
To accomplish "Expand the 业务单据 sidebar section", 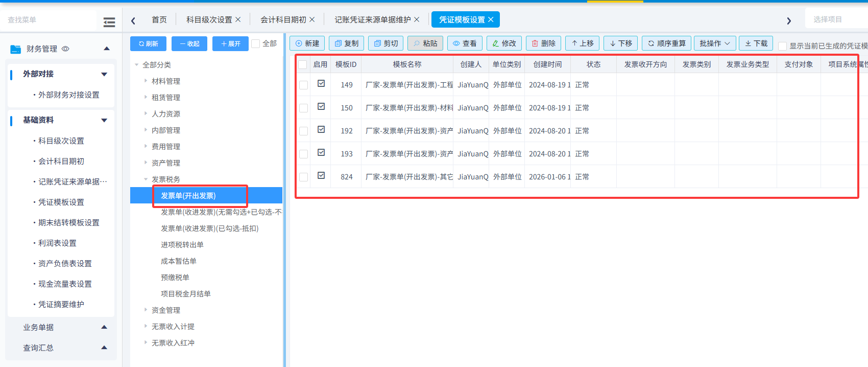I will pyautogui.click(x=104, y=327).
